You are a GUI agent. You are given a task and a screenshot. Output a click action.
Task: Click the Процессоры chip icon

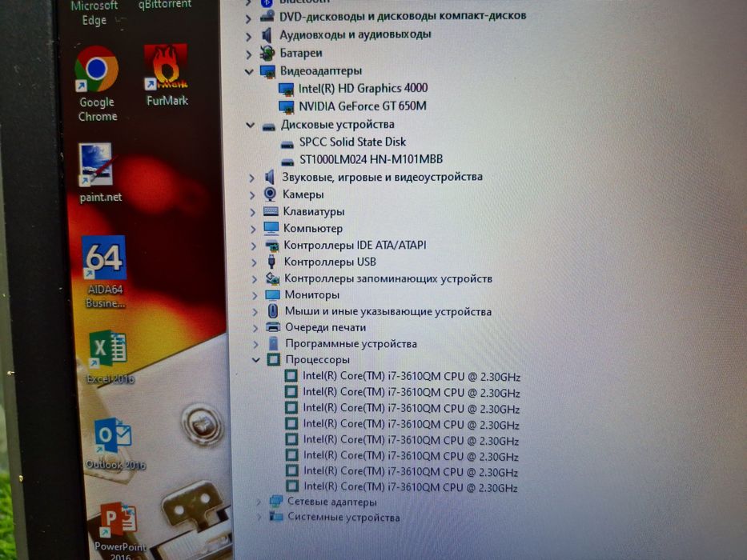(274, 359)
